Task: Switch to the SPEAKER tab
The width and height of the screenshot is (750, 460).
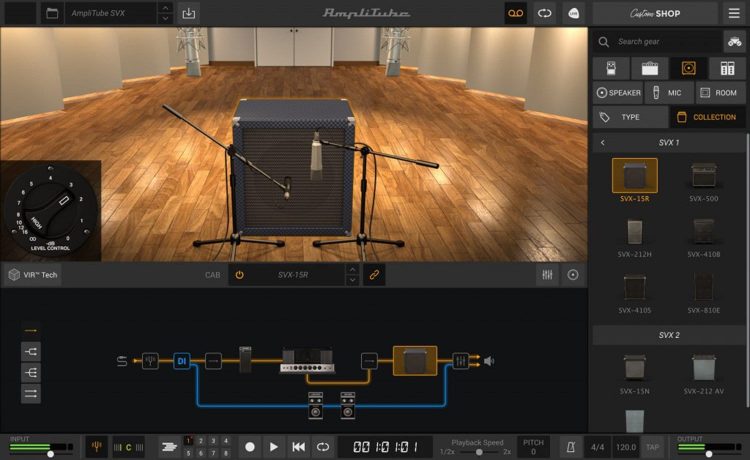Action: coord(618,93)
